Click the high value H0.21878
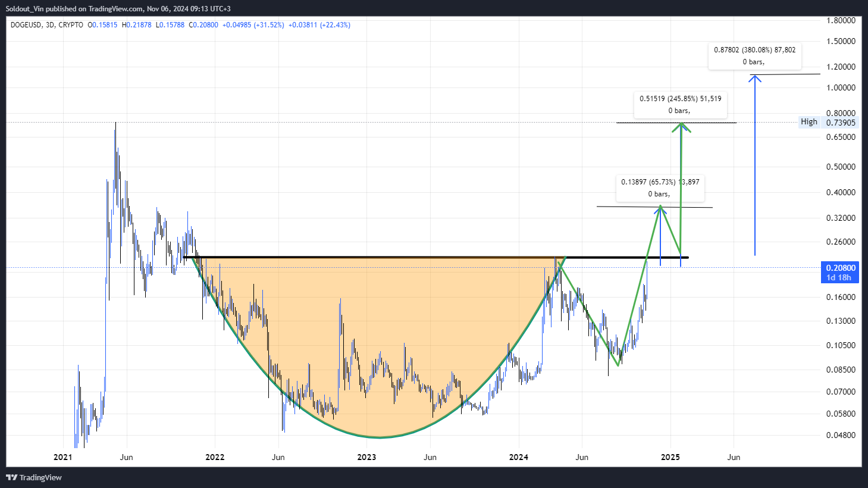Image resolution: width=868 pixels, height=488 pixels. click(136, 25)
